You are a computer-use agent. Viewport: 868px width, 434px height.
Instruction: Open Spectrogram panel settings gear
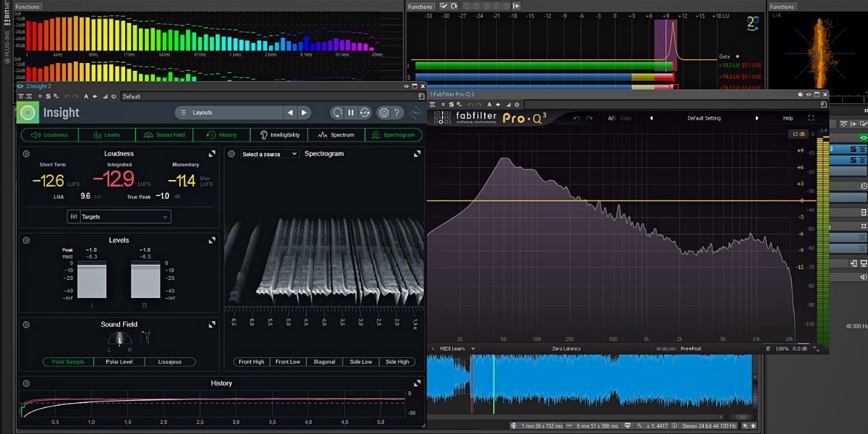point(231,154)
